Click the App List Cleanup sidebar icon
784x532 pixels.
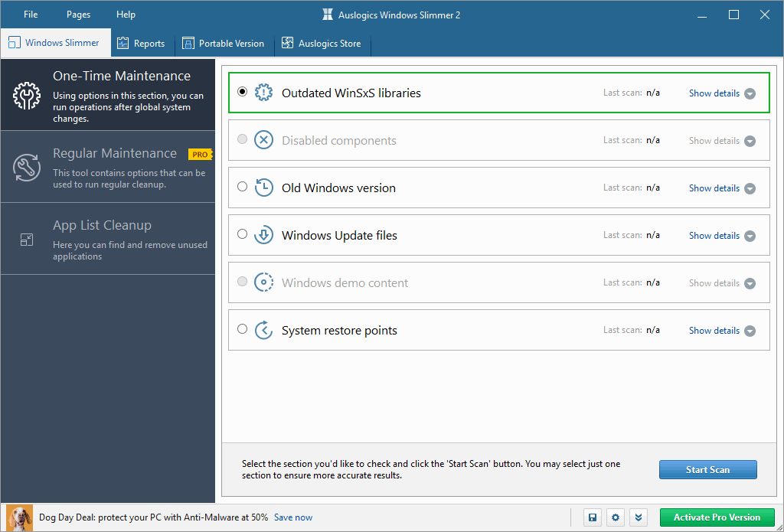coord(27,240)
